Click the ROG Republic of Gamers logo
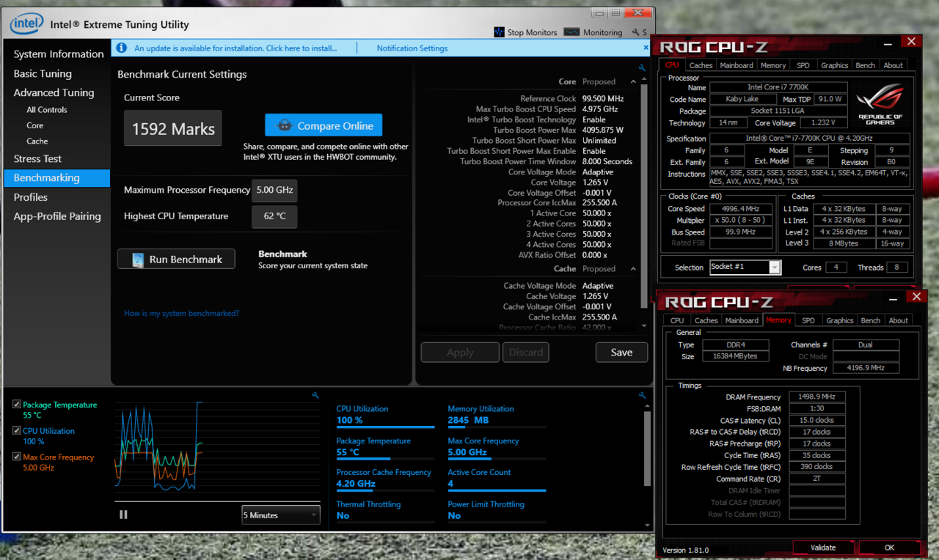939x560 pixels. (x=880, y=105)
